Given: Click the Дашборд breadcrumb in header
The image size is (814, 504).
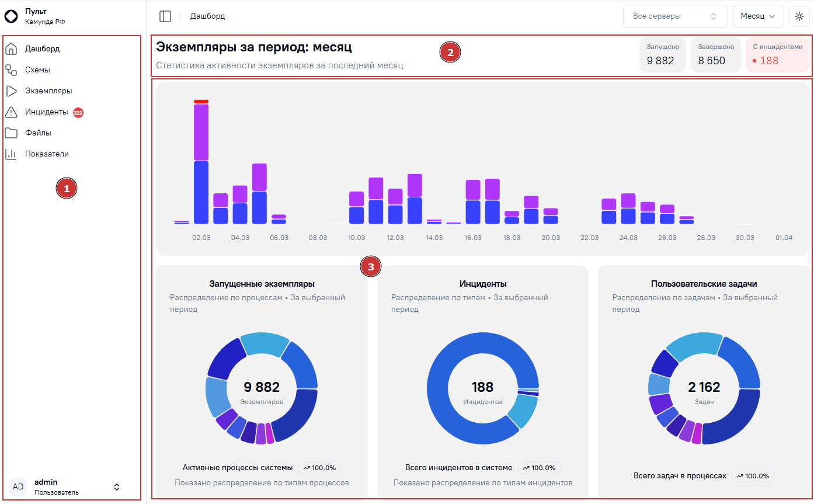Looking at the screenshot, I should coord(207,16).
